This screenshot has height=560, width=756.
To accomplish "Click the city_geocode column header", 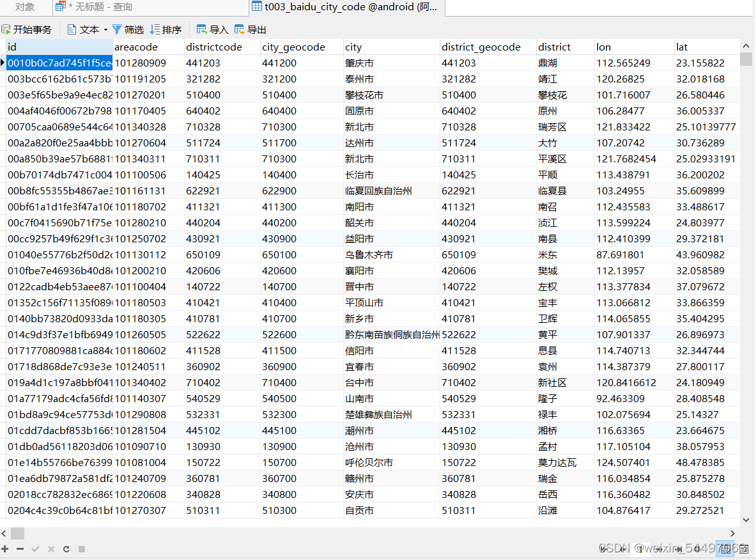I will 302,47.
